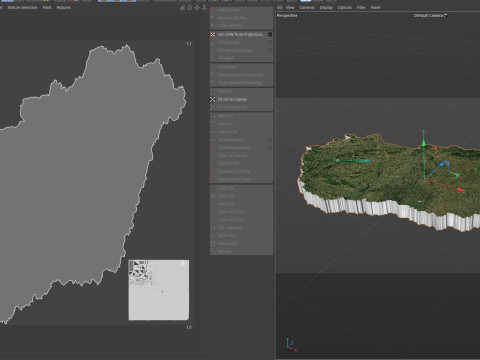Viewport: 480px width, 360px height.
Task: Click the Flip Sequence command
Action: point(241,228)
